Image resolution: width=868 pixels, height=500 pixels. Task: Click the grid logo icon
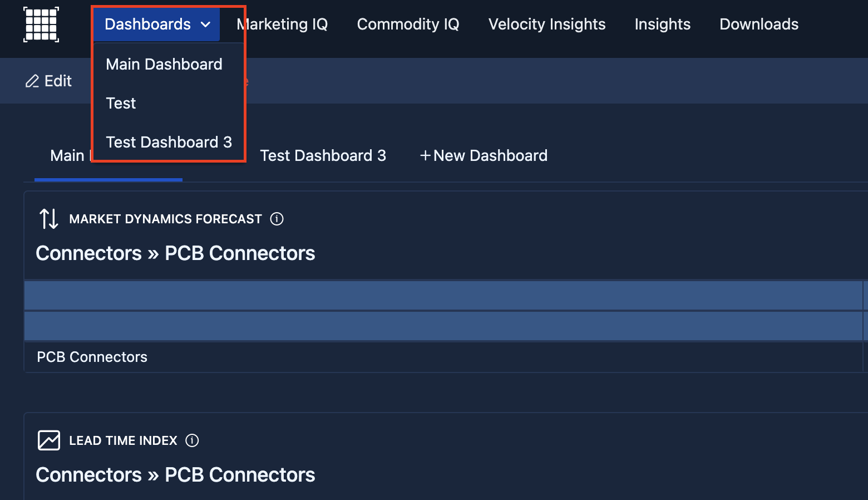(x=41, y=24)
